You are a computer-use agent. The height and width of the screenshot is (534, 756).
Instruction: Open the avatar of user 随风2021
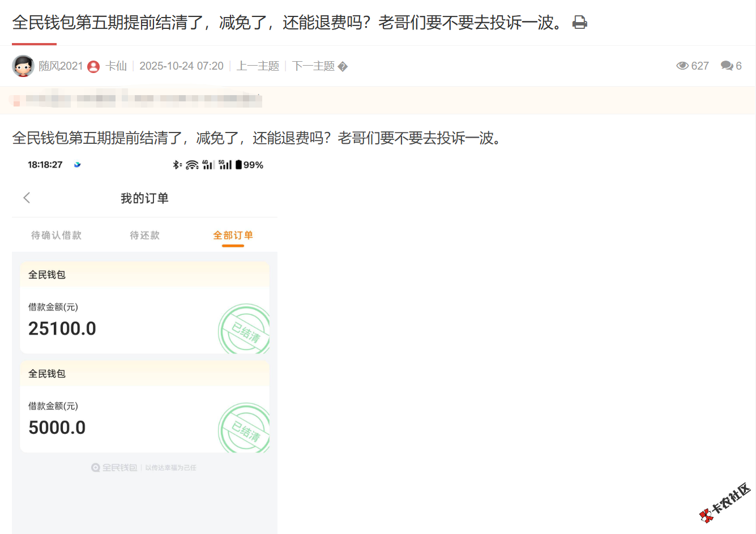[23, 66]
